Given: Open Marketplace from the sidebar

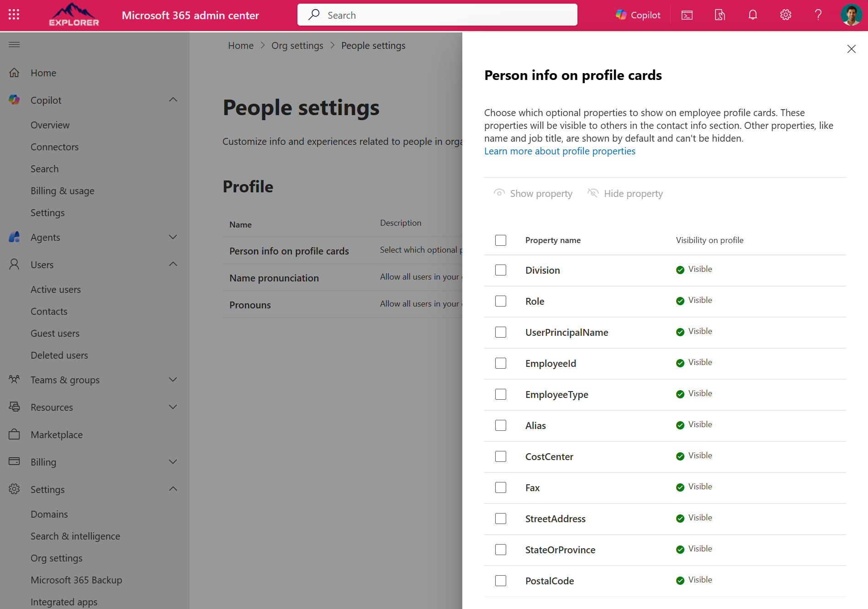Looking at the screenshot, I should coord(56,434).
